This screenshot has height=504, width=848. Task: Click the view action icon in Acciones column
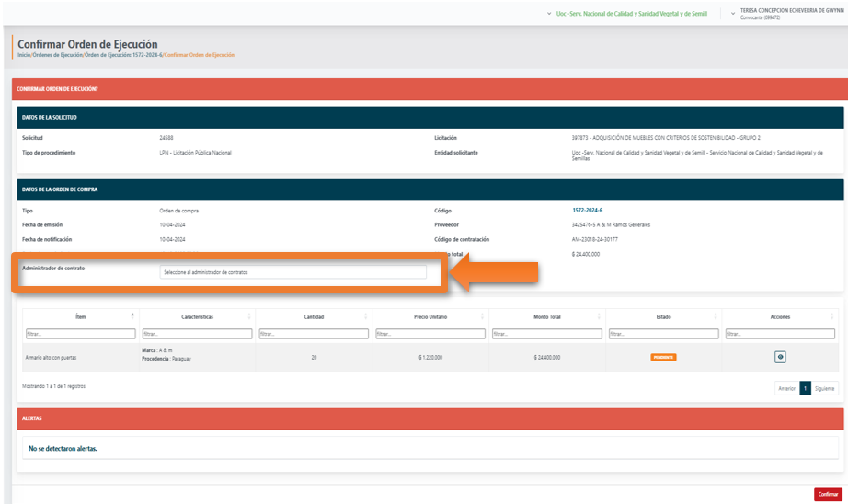pos(780,357)
